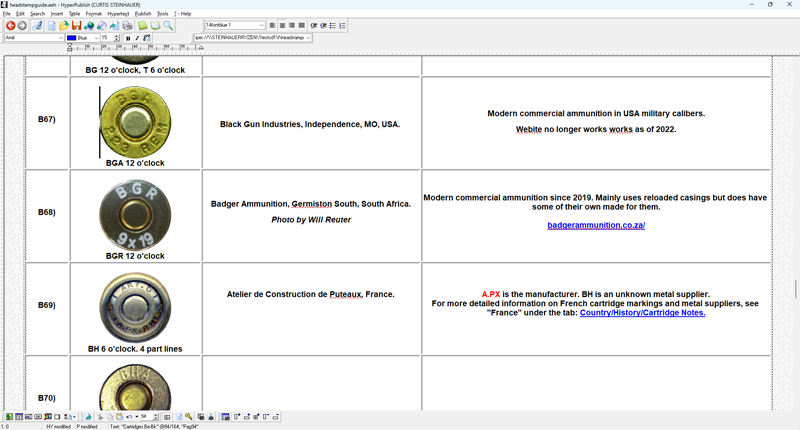Open a file using the folder icon
The width and height of the screenshot is (800, 430).
64,25
